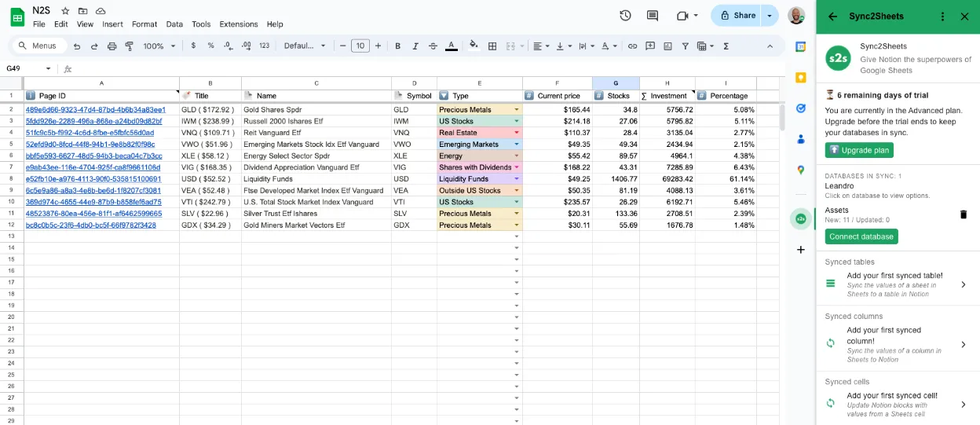The height and width of the screenshot is (425, 980).
Task: Collapse the toolbar with the up chevron
Action: click(771, 46)
